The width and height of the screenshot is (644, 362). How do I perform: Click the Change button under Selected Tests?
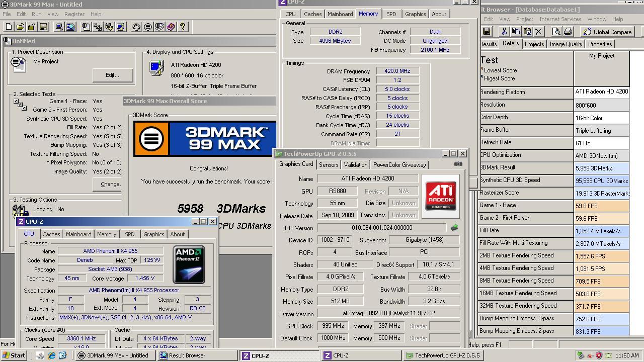pos(108,184)
